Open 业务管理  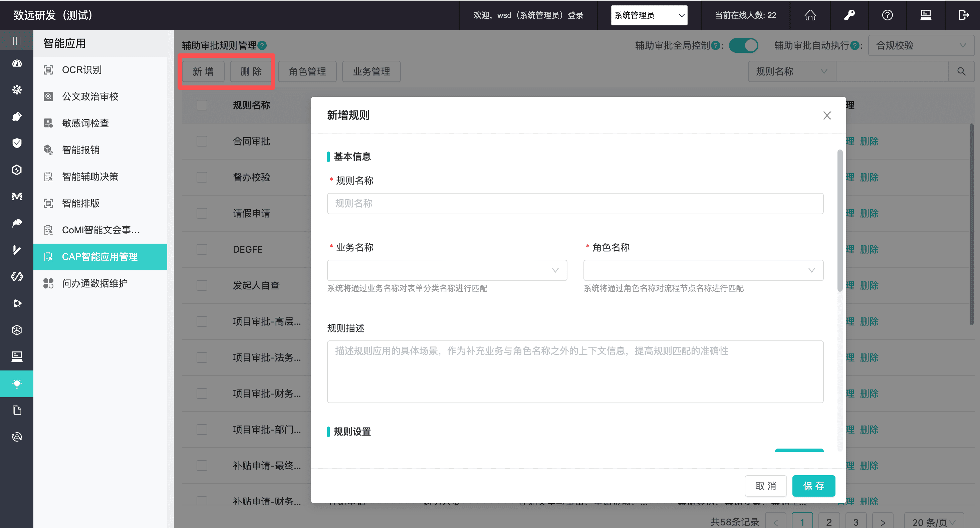pyautogui.click(x=371, y=71)
